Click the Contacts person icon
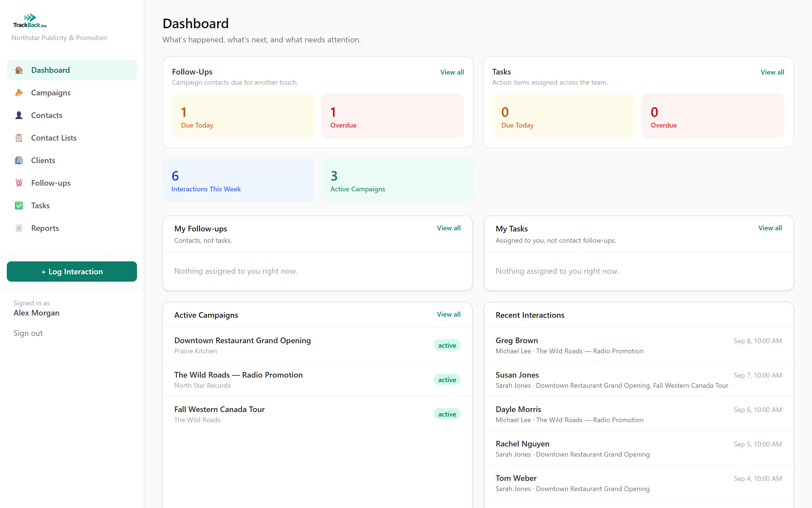The image size is (812, 508). [x=19, y=115]
